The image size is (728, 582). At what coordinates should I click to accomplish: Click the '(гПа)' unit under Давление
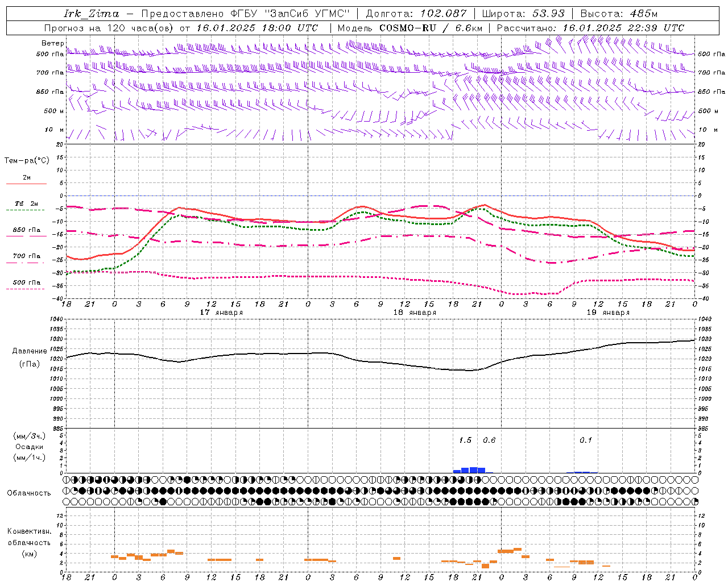30,364
